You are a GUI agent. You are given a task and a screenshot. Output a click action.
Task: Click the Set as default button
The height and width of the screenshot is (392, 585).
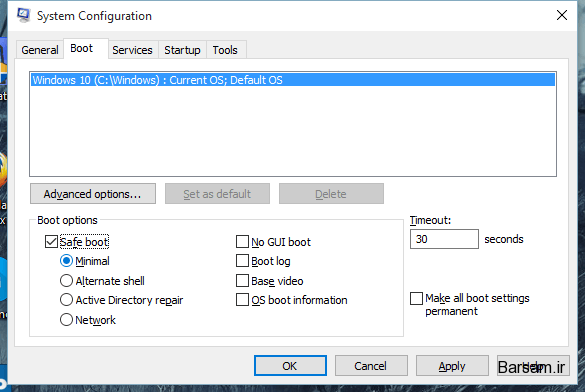(x=218, y=194)
